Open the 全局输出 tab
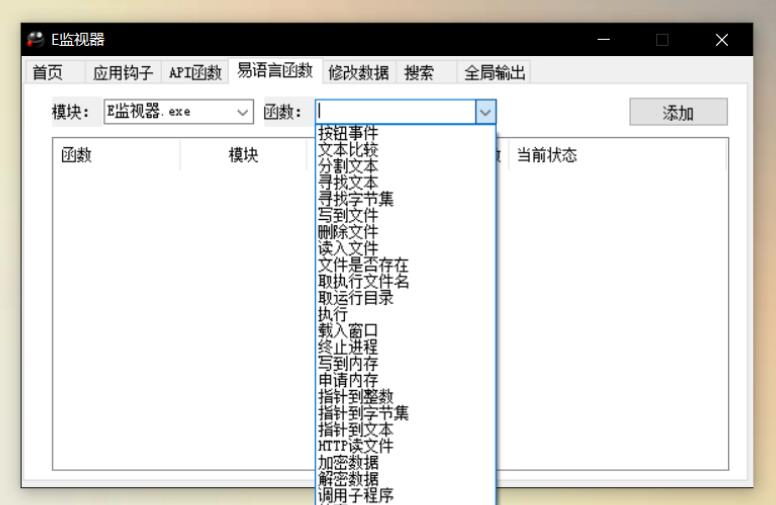 tap(494, 73)
